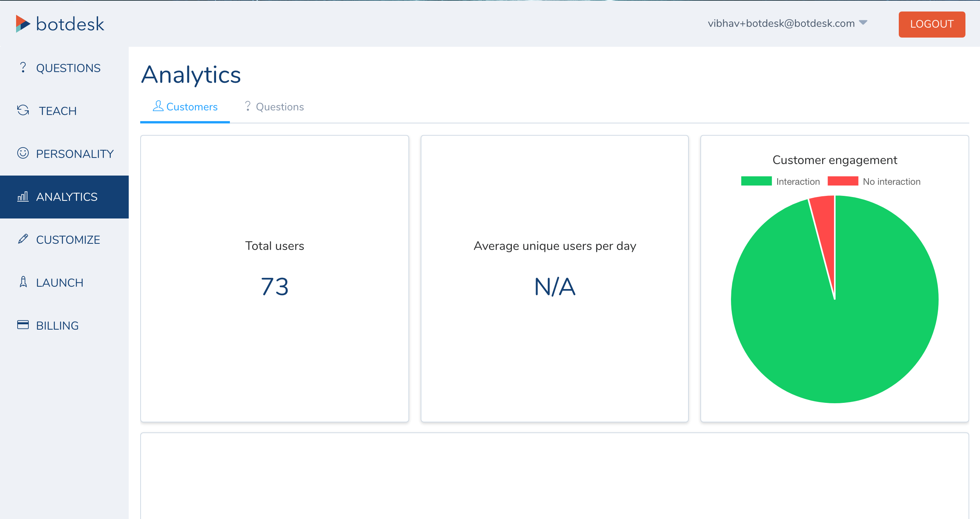Toggle Interaction legend in engagement chart

[756, 181]
